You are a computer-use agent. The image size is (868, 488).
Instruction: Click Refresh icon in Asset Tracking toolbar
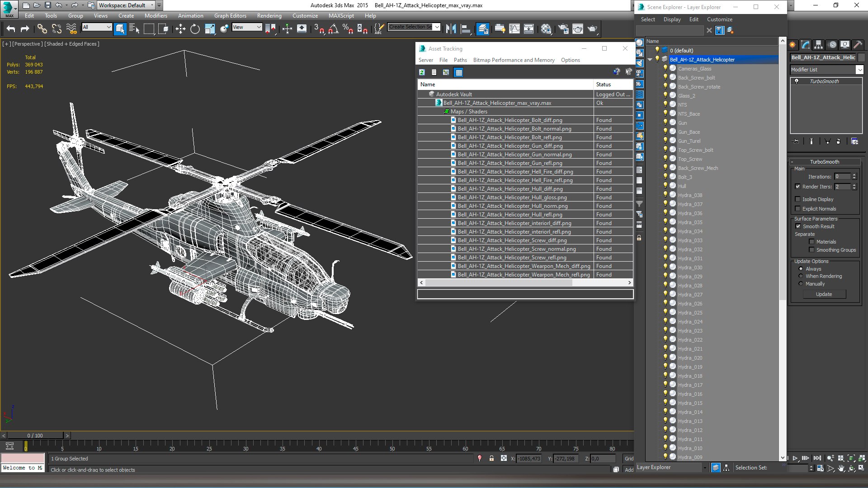[422, 72]
